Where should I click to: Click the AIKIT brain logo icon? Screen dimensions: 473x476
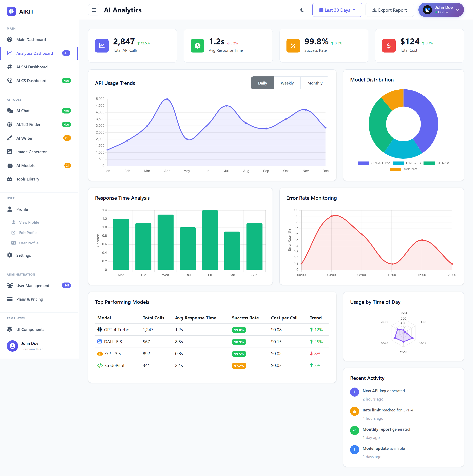(x=11, y=11)
